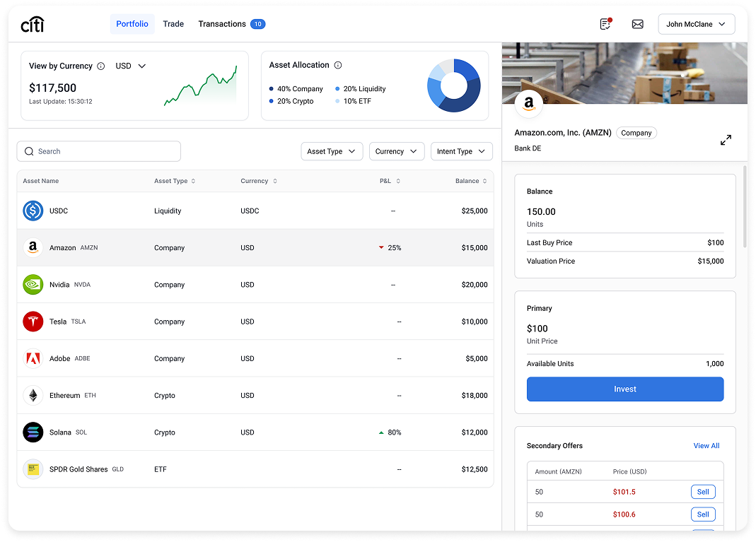Click the $117,500 portfolio total

52,88
